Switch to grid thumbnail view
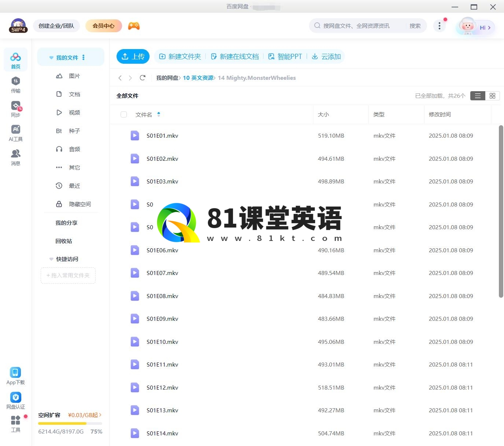This screenshot has width=504, height=446. 492,96
